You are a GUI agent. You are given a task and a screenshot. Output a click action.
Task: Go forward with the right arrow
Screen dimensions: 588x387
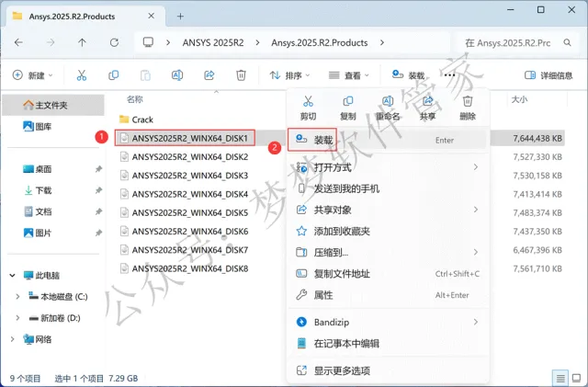click(x=51, y=42)
